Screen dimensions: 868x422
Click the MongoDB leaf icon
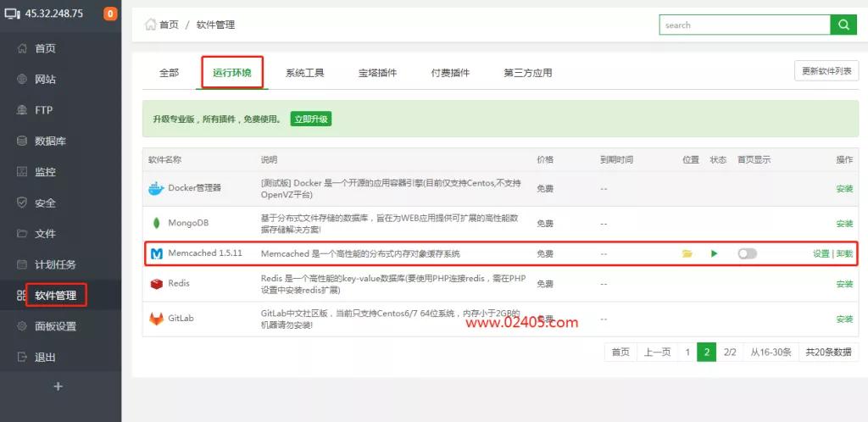157,224
